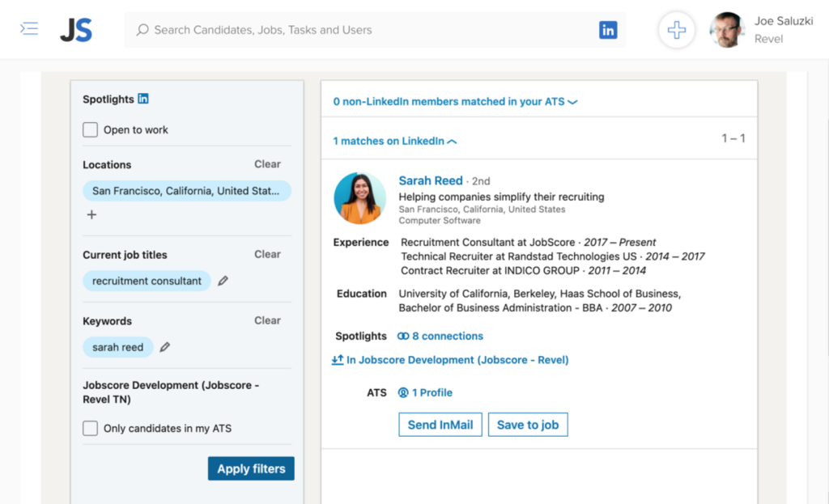Click Technical Recruiter at Randstad Technologies line

552,256
